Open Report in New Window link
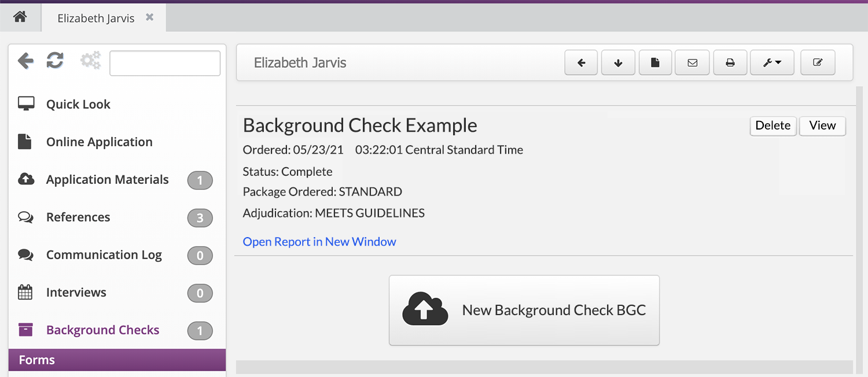Viewport: 868px width, 377px height. click(x=319, y=242)
